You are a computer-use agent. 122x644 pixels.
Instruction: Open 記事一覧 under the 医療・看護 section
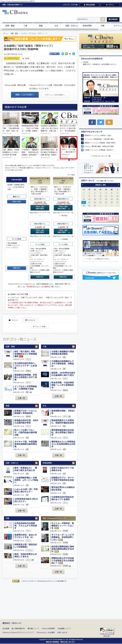click(x=21, y=398)
